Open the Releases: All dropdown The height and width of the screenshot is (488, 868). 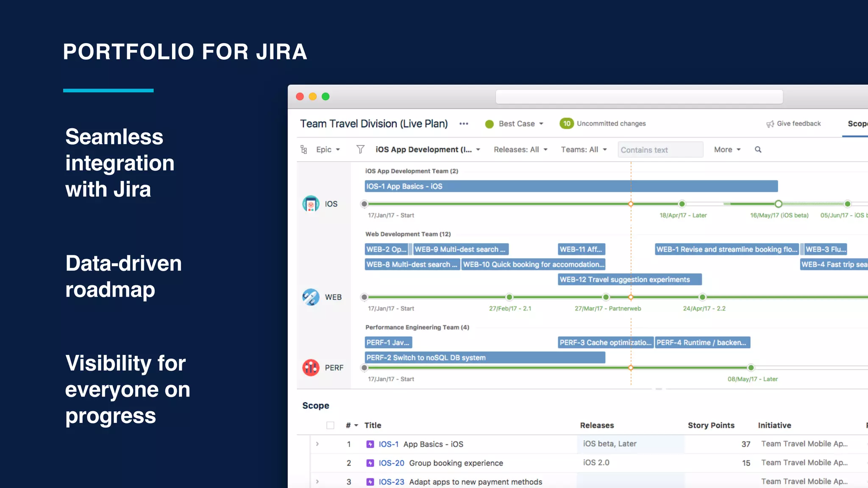(x=520, y=150)
